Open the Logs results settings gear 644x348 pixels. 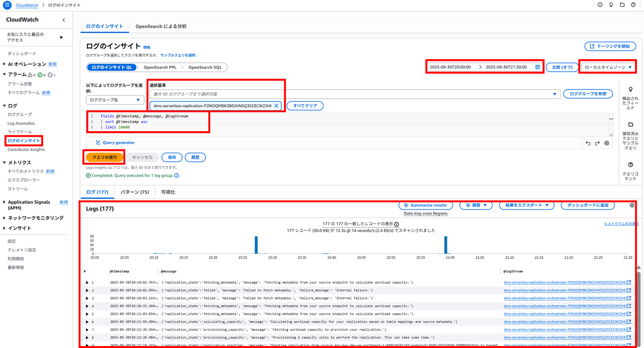(x=632, y=205)
